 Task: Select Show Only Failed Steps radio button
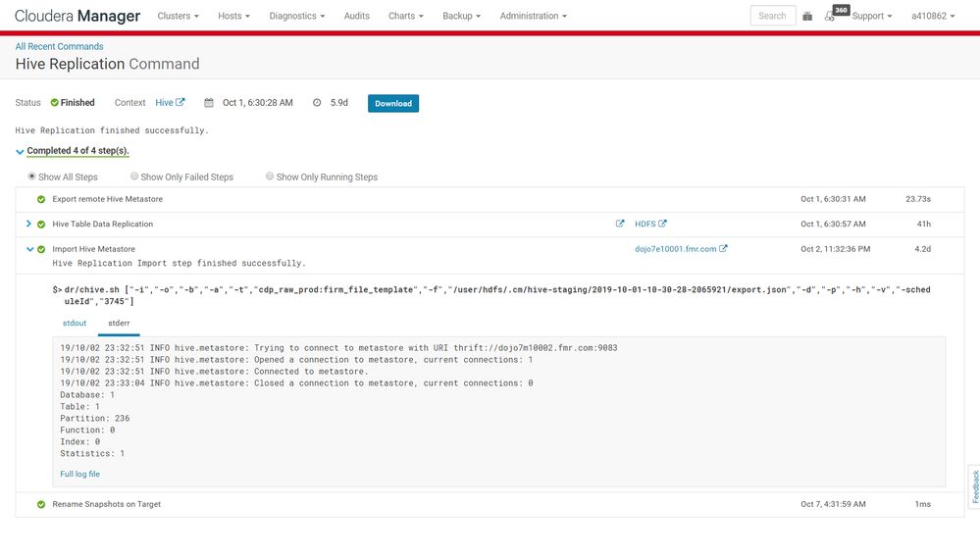[x=133, y=177]
